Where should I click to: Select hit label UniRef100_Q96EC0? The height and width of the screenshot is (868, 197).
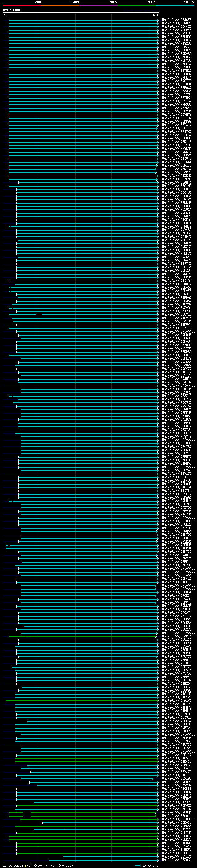[x=177, y=596]
